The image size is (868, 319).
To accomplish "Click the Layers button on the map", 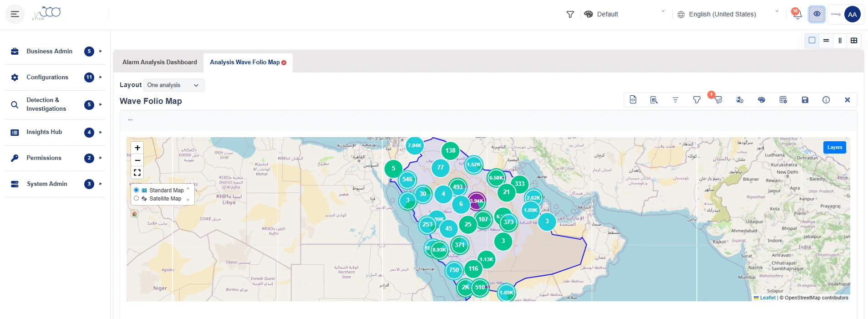I will coord(834,147).
